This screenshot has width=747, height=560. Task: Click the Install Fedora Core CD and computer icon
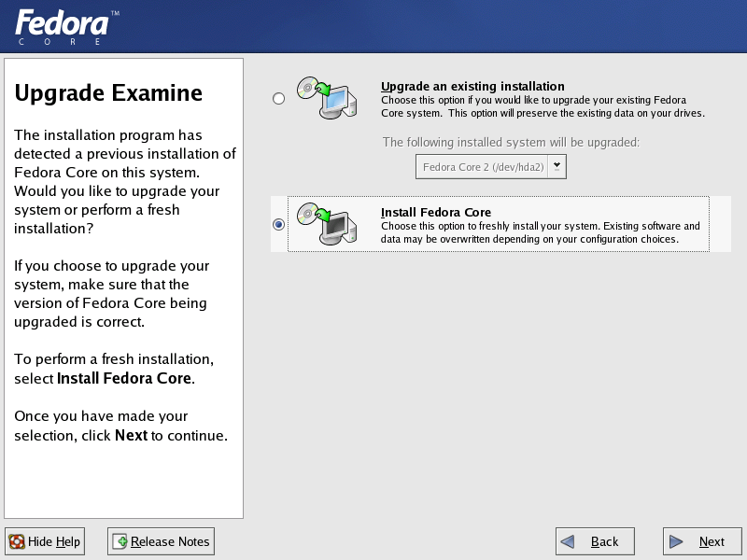pos(327,224)
